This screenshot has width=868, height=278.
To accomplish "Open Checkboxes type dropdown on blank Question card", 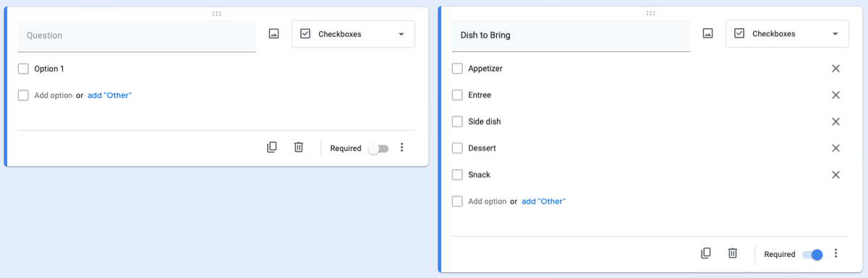I will 353,34.
